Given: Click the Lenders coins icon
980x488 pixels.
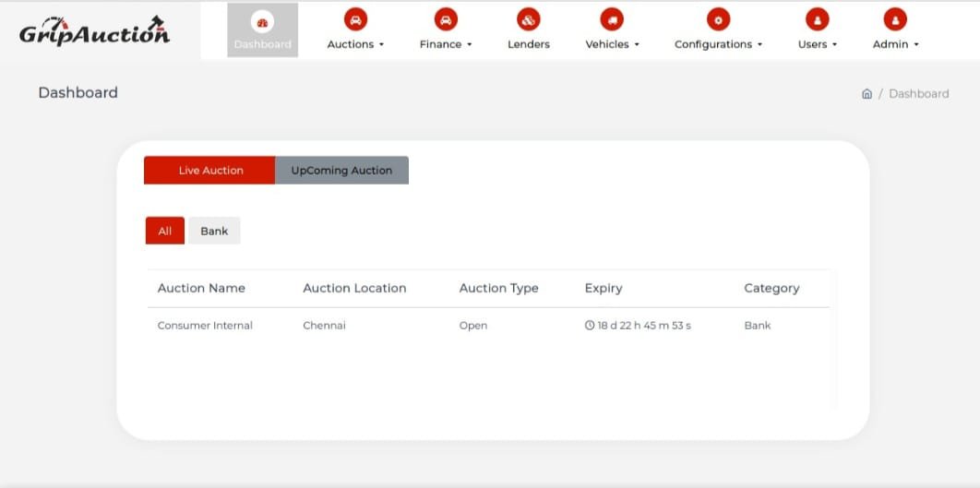Looking at the screenshot, I should pos(528,19).
